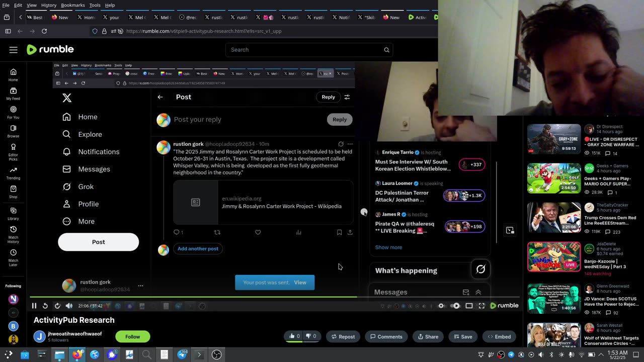Open the History menu
The height and width of the screenshot is (362, 644).
[x=49, y=5]
